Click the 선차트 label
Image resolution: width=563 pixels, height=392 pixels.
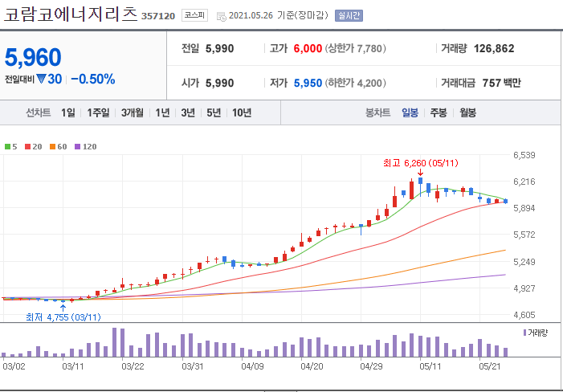(38, 113)
